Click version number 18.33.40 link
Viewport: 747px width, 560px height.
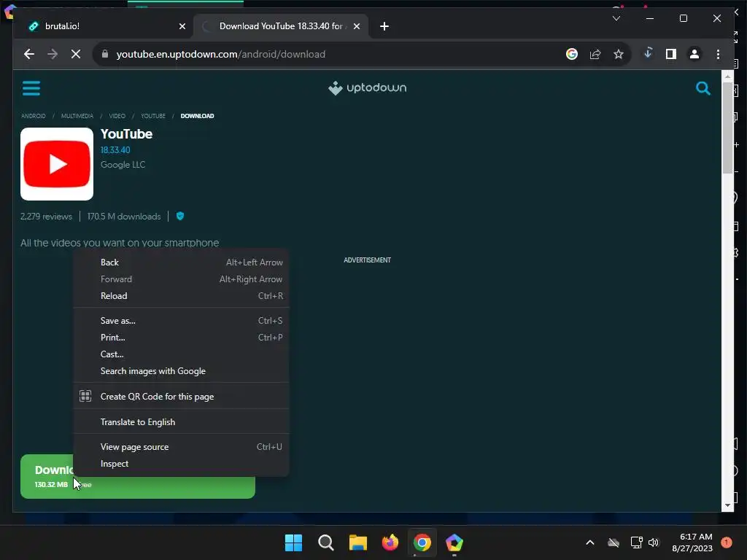115,149
